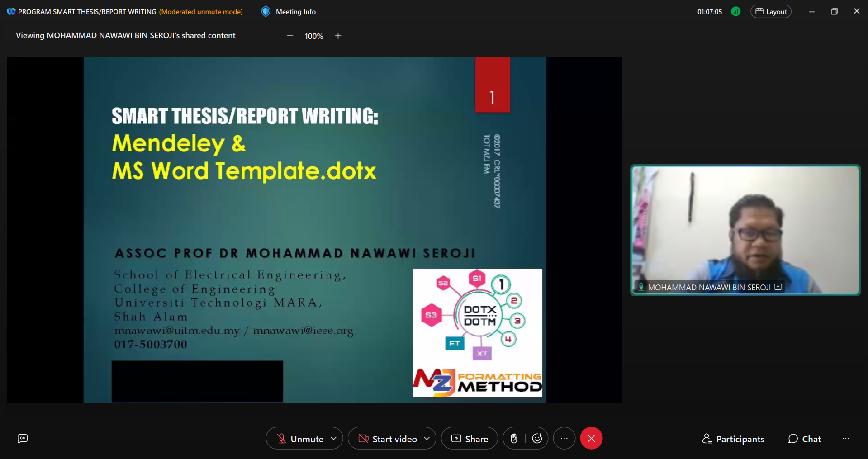
Task: Open the reactions smiley icon
Action: (x=537, y=438)
